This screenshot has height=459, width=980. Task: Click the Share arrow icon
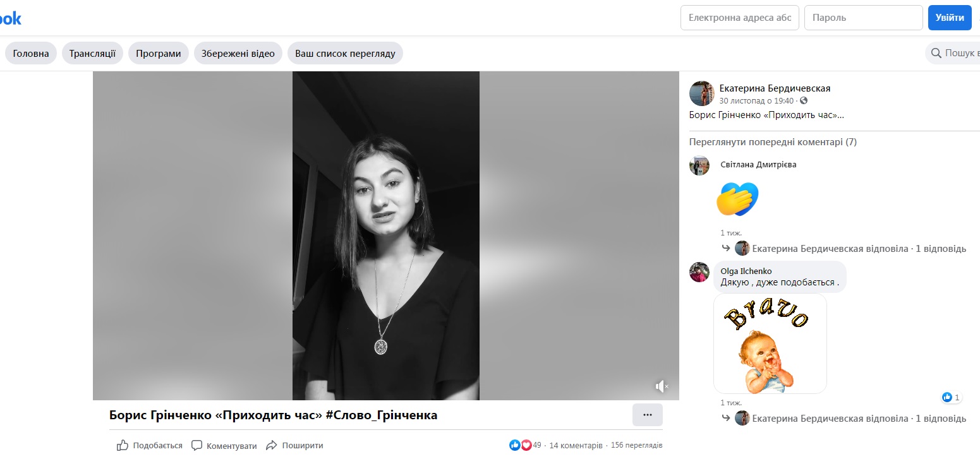pyautogui.click(x=272, y=445)
